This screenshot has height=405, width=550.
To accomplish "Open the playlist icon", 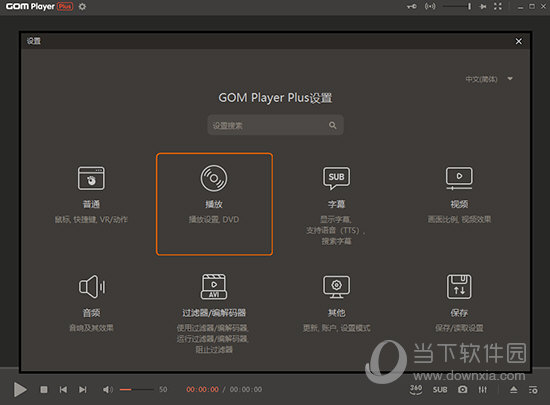I will click(533, 390).
